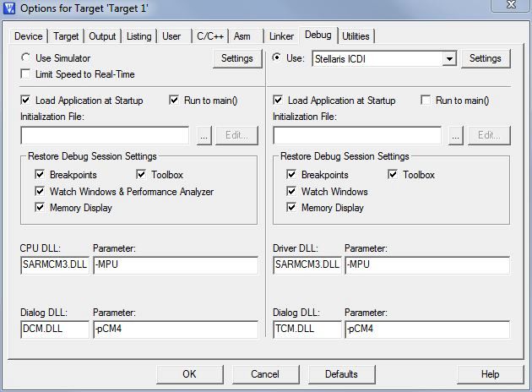Click TCM.DLL Parameter field -pCM4

pyautogui.click(x=427, y=329)
